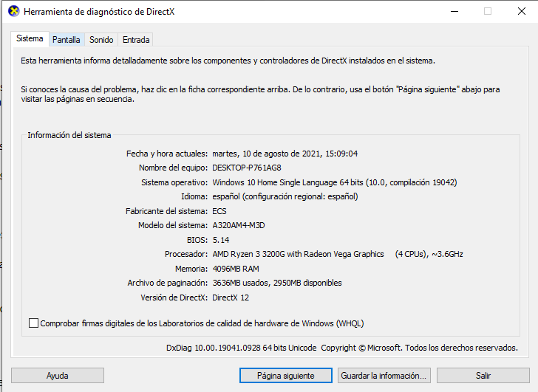Click the Sistema operativo label
Screen dimensions: 538x392
pos(174,182)
